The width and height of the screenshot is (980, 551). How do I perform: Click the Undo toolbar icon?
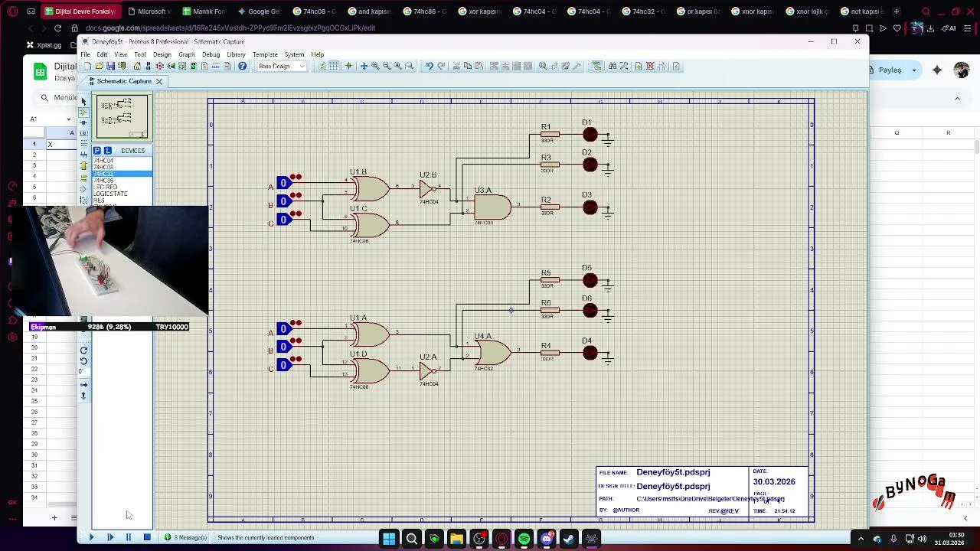pos(430,66)
